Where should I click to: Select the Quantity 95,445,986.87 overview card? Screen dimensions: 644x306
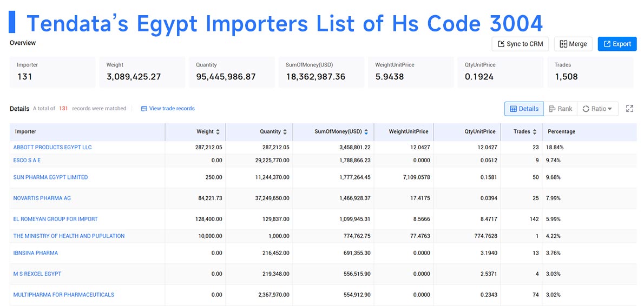232,72
